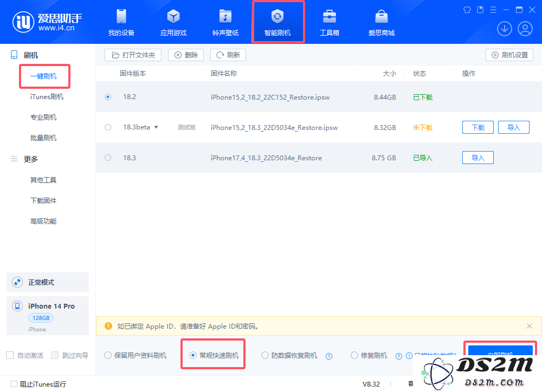Click the V8.32 version label
The image size is (542, 392).
(371, 384)
